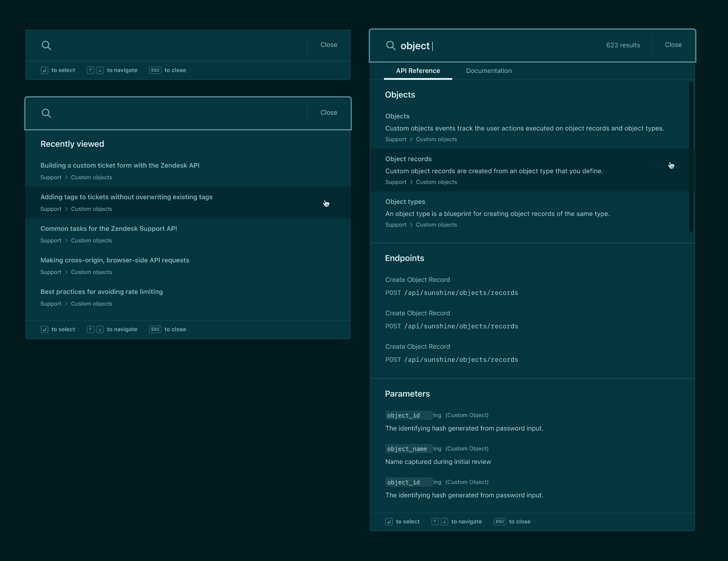Click the ESC key icon in the Recently viewed panel footer
This screenshot has height=561, width=728.
[x=156, y=329]
